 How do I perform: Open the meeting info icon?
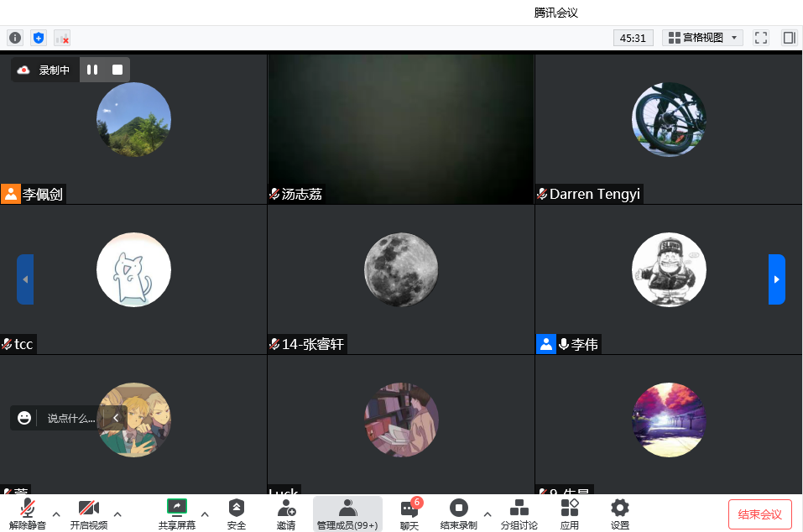click(x=14, y=38)
